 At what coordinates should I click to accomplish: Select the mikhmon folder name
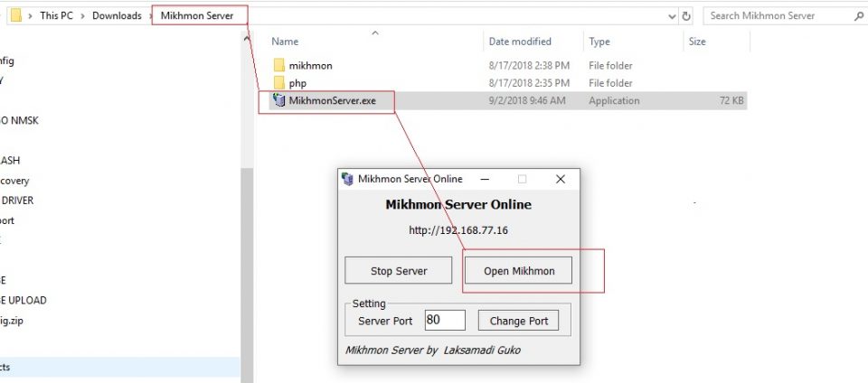pos(310,66)
